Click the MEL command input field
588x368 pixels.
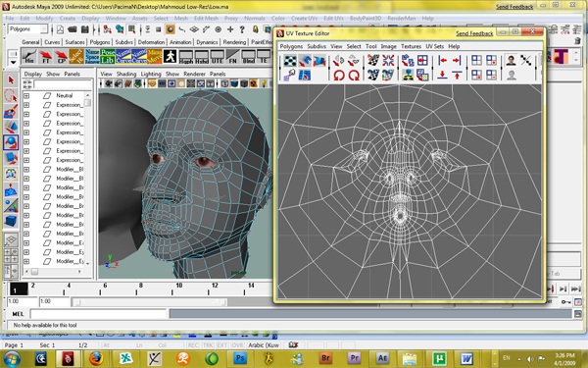coord(98,314)
